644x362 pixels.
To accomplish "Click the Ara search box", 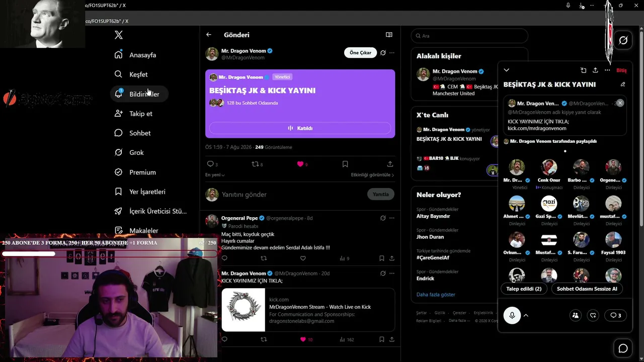I will tap(469, 36).
